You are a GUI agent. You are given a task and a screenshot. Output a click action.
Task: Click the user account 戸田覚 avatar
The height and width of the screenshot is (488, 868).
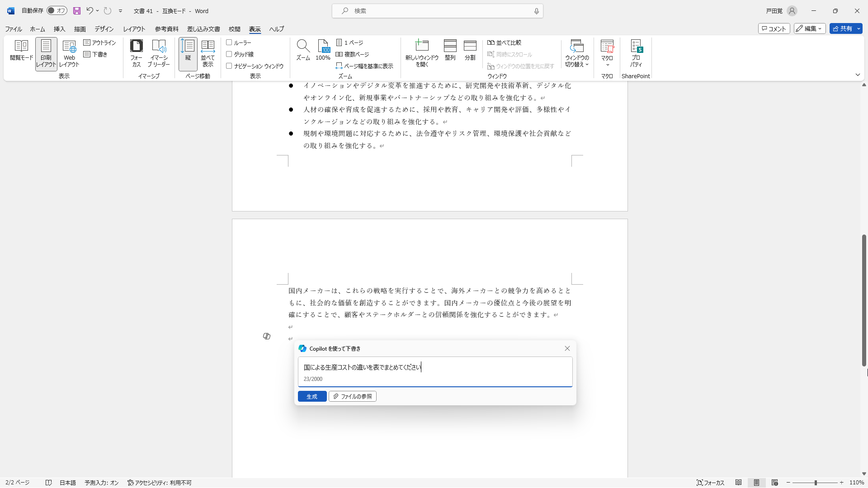click(x=792, y=11)
